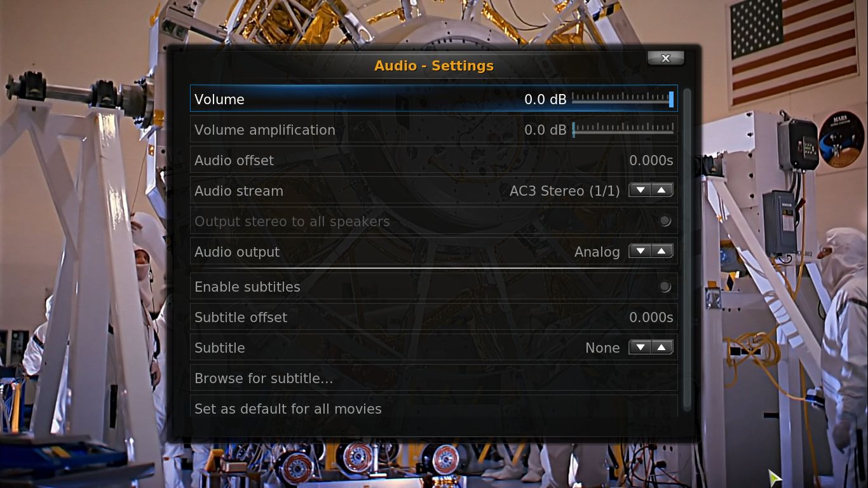The height and width of the screenshot is (488, 868).
Task: Select the Audio output Analog value
Action: (597, 252)
